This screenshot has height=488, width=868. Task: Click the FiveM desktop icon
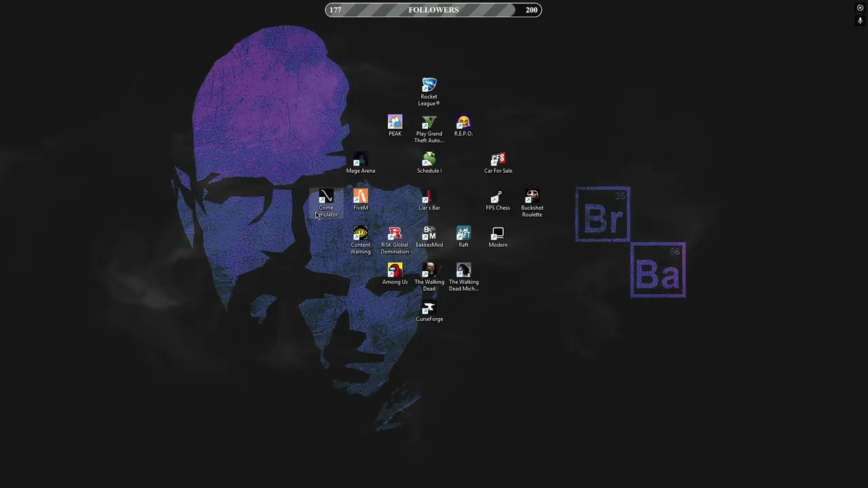click(360, 200)
